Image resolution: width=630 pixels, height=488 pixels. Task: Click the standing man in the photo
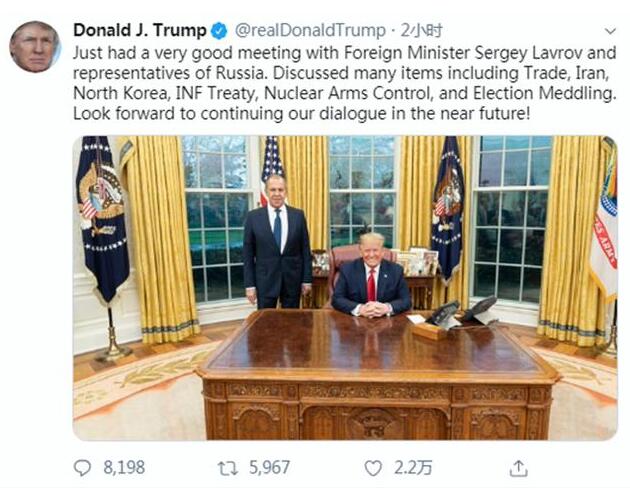(x=277, y=242)
